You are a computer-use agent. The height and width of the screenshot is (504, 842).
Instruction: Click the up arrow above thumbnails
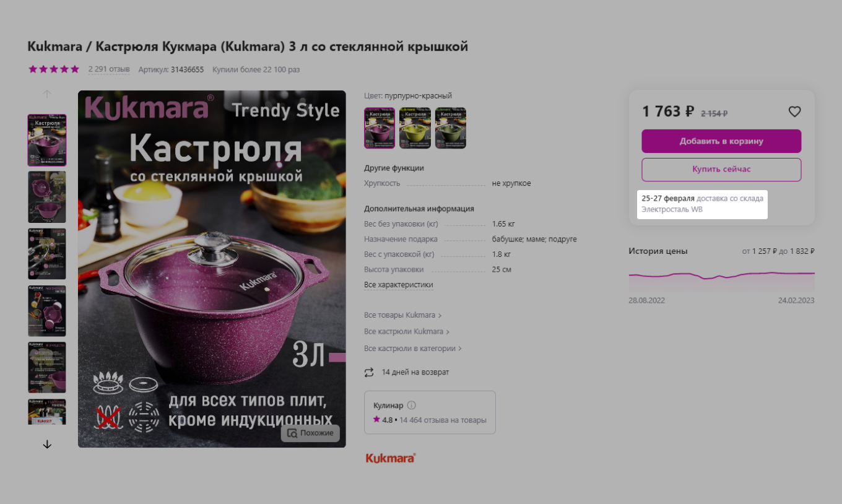47,94
